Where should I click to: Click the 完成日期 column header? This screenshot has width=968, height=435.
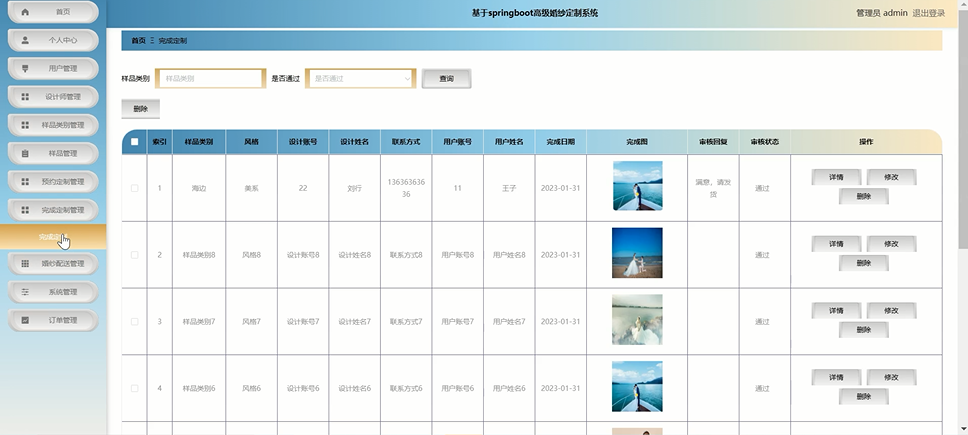(561, 142)
